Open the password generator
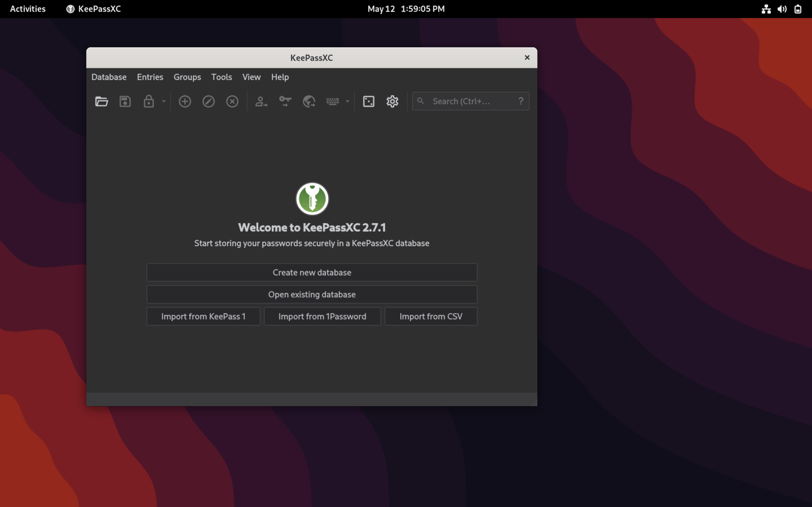Image resolution: width=812 pixels, height=507 pixels. point(369,101)
